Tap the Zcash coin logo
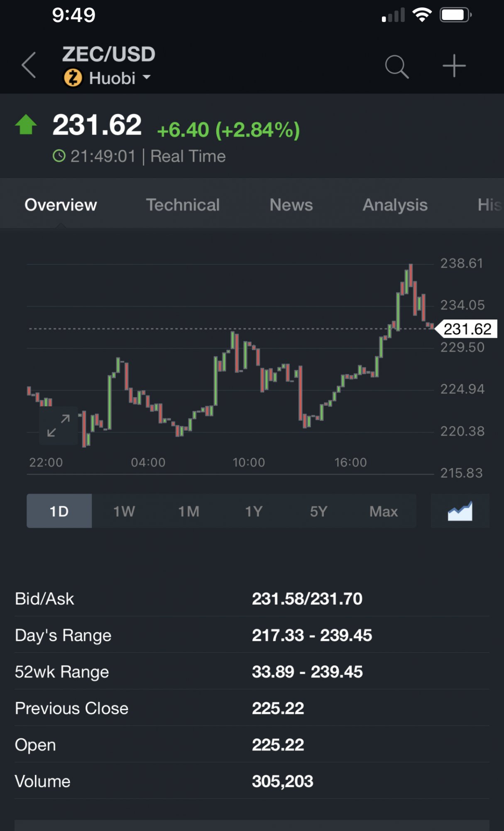504x831 pixels. point(73,78)
